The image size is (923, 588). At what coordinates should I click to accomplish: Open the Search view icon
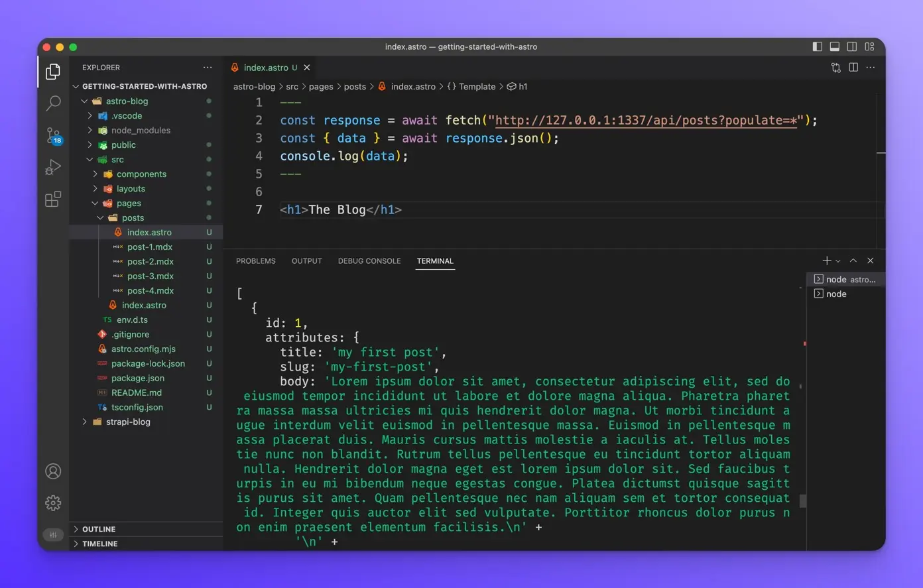53,103
